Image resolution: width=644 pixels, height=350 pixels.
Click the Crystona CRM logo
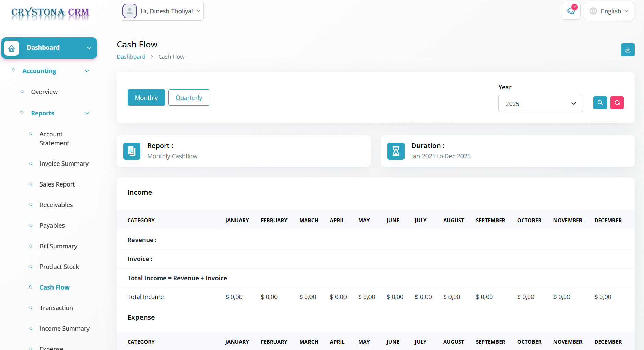[50, 13]
